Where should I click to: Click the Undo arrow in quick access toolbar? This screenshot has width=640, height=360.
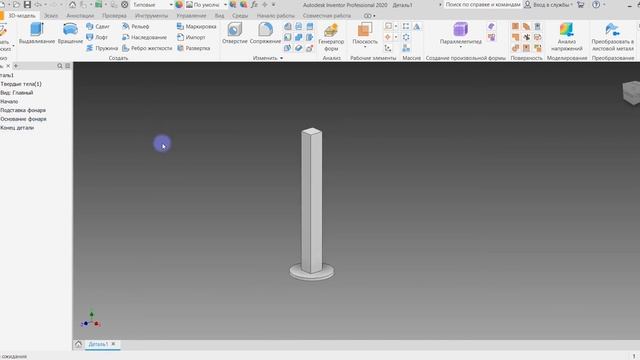point(38,4)
